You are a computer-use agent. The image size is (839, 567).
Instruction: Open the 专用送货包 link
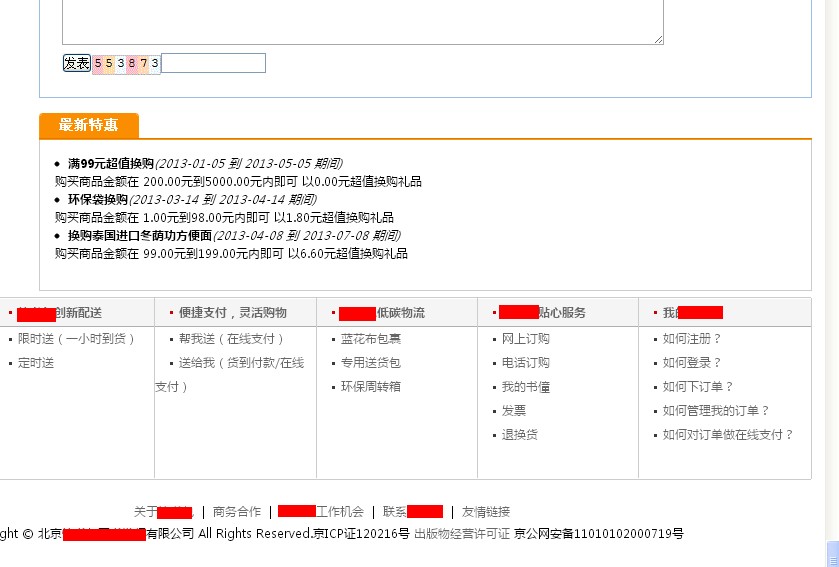click(370, 363)
